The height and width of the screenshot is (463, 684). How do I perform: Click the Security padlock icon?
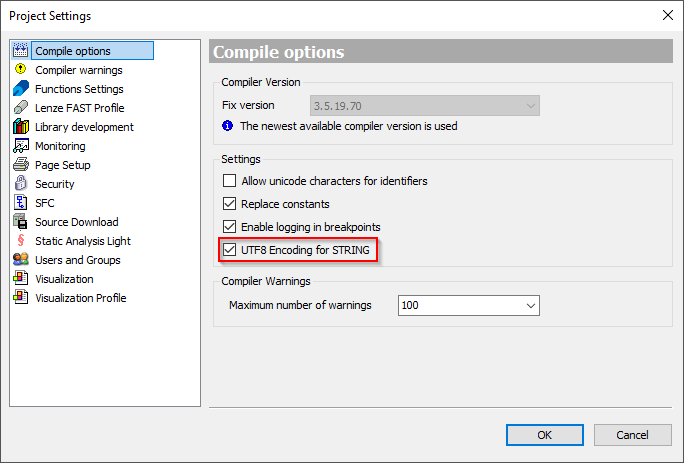[x=21, y=183]
